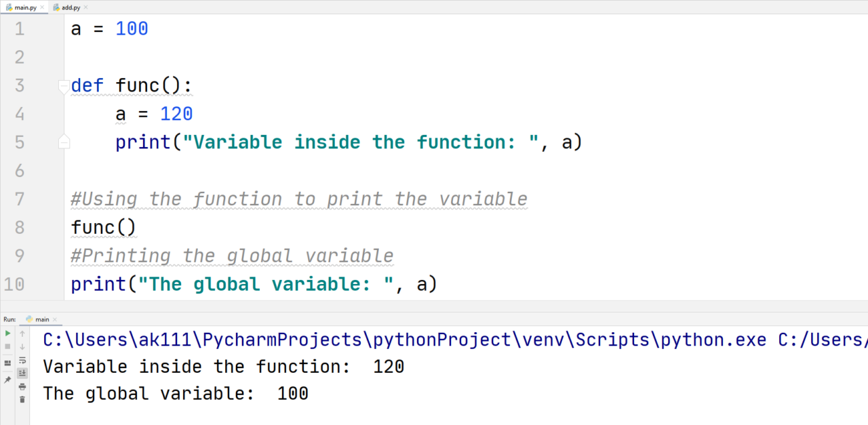Click the Stop process square icon
868x425 pixels.
[7, 346]
